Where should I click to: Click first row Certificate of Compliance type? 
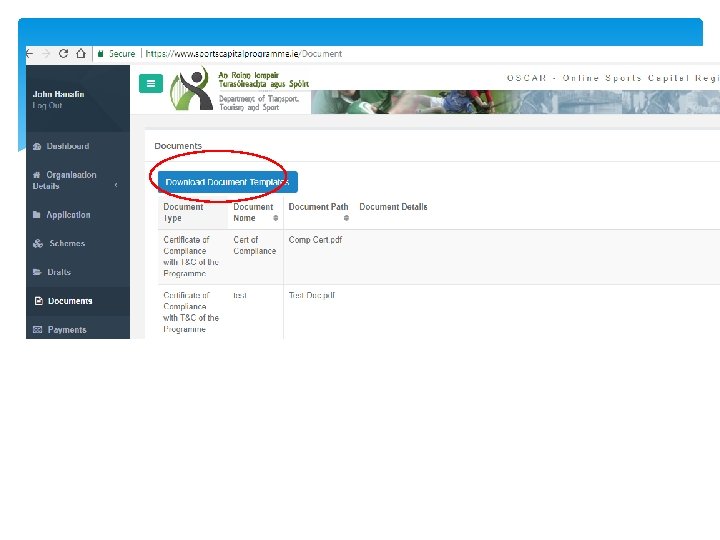[191, 257]
